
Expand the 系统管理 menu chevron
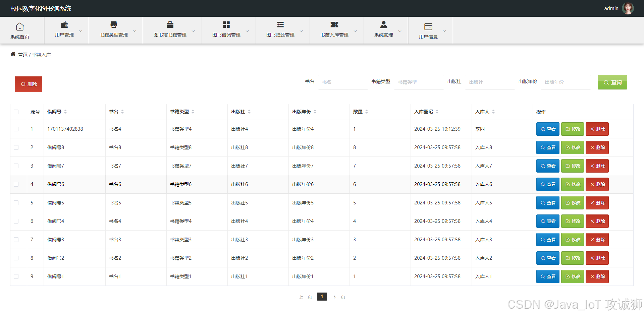click(400, 31)
